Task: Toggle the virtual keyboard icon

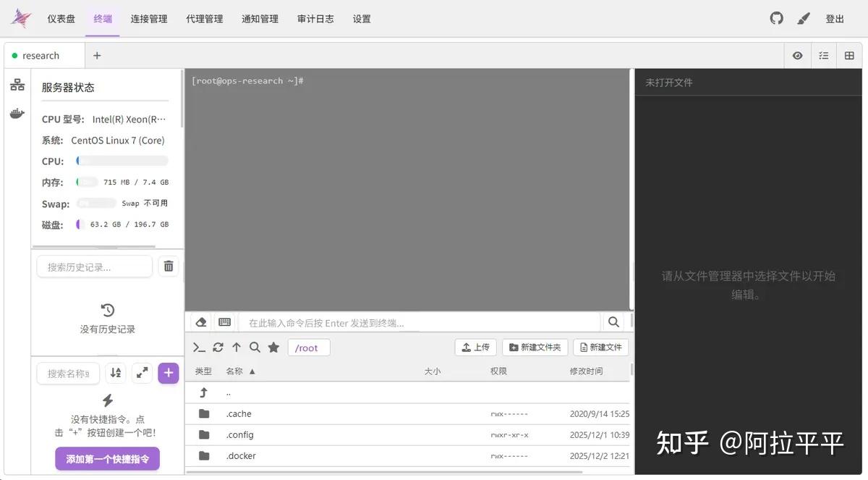Action: (x=225, y=322)
